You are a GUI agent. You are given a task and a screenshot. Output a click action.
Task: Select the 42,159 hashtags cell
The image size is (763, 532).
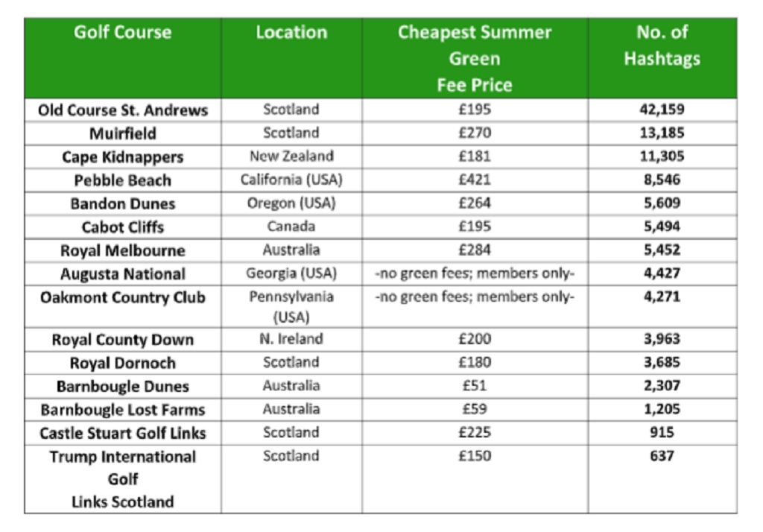662,109
